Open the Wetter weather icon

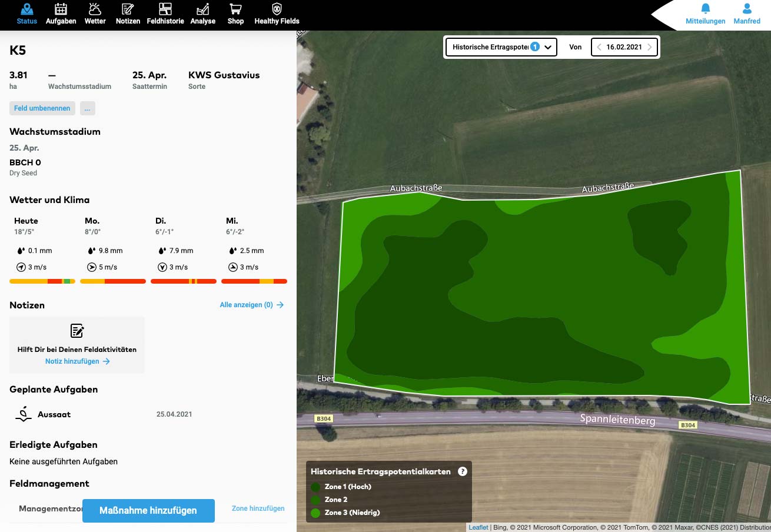tap(95, 9)
